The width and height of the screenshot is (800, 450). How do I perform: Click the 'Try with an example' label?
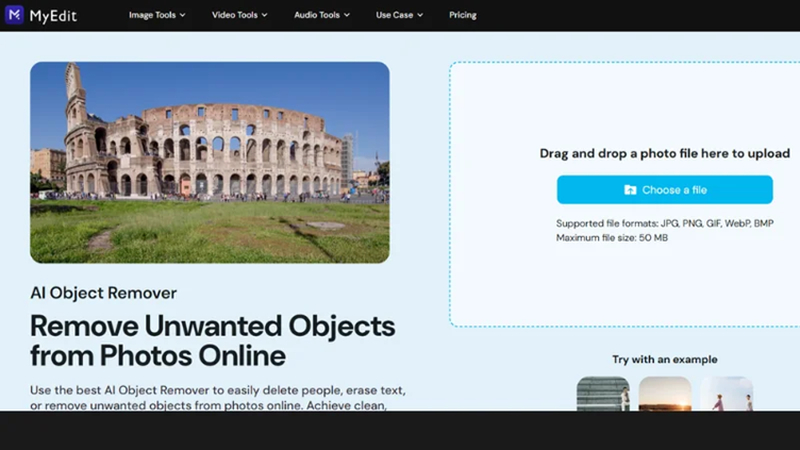665,360
